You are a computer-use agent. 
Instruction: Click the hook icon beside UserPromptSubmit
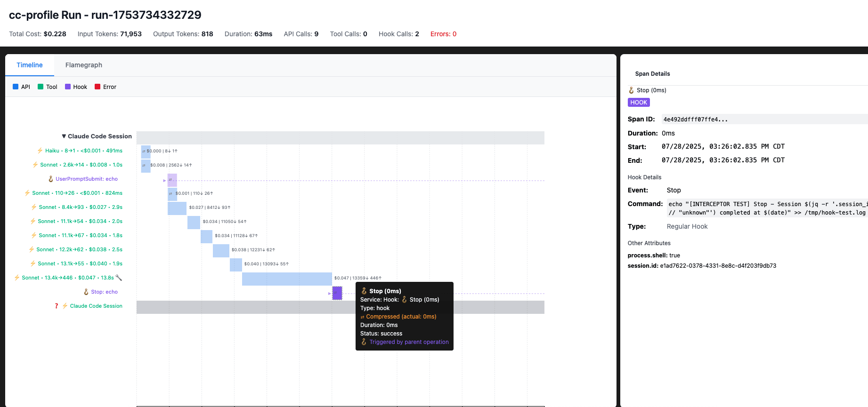pyautogui.click(x=51, y=179)
